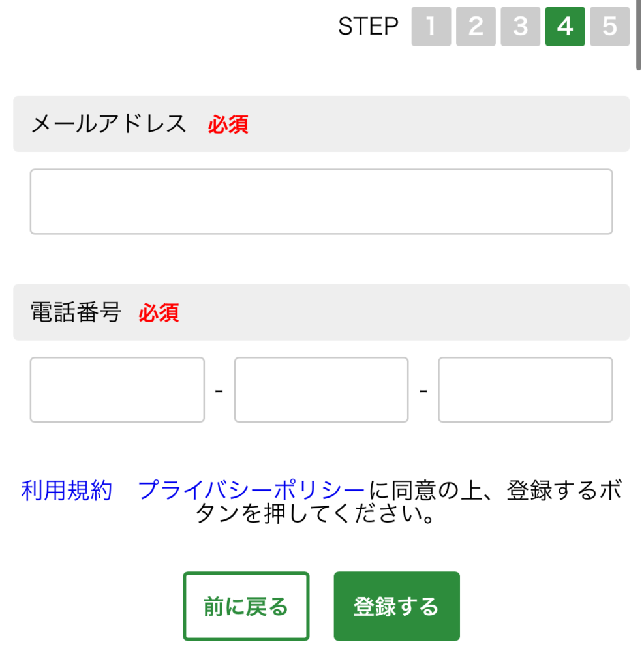Click the step 5 indicator box
Image resolution: width=644 pixels, height=668 pixels.
point(609,27)
